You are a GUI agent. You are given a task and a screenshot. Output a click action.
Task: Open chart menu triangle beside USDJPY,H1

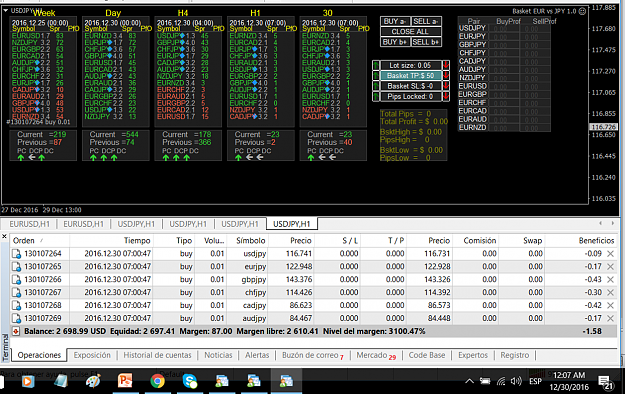(6, 10)
